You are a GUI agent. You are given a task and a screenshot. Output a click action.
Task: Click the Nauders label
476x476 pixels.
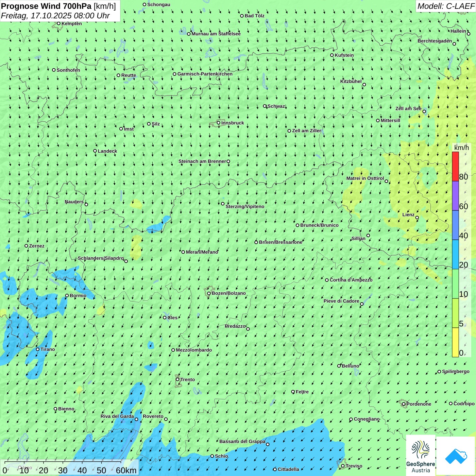pyautogui.click(x=74, y=202)
